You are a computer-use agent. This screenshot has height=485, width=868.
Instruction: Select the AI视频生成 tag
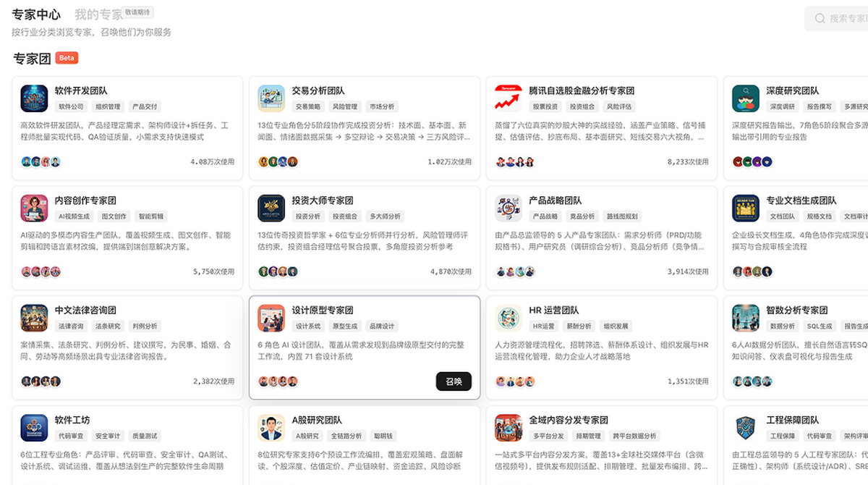click(74, 216)
